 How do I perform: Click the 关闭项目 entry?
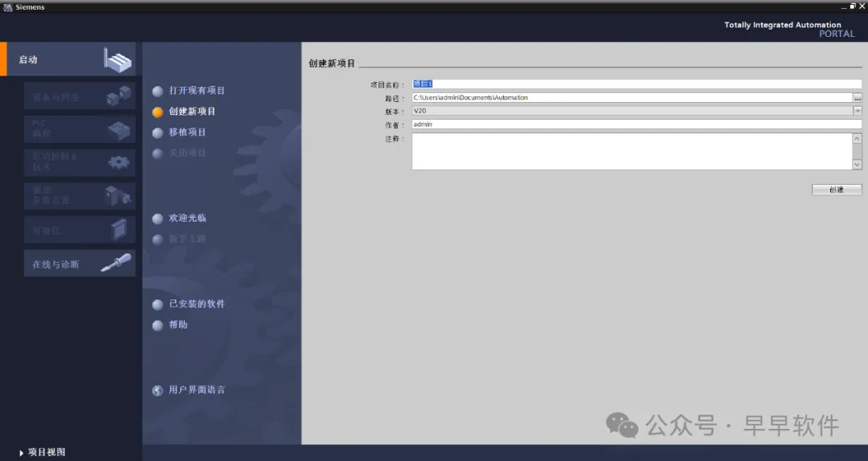(187, 153)
